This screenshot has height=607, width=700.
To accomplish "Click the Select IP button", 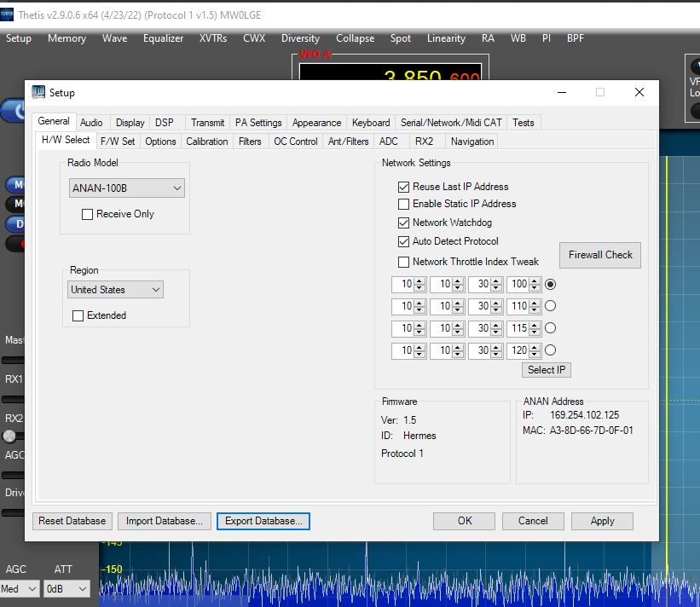I will pos(547,370).
